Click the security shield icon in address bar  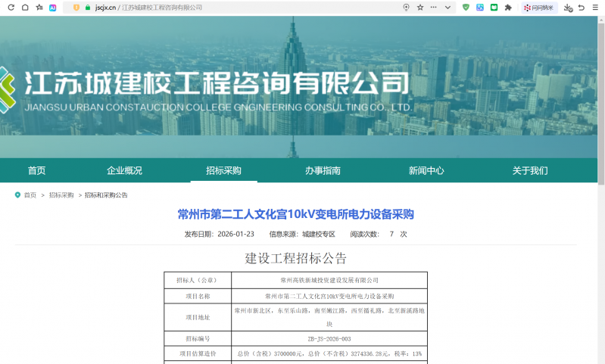click(76, 7)
